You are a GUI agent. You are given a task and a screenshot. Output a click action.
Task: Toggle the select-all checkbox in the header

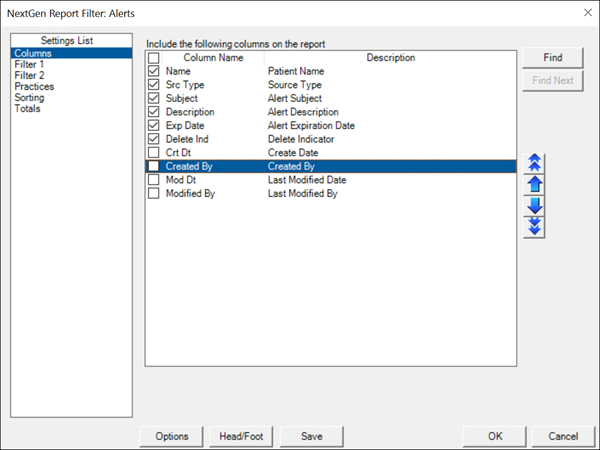click(153, 58)
